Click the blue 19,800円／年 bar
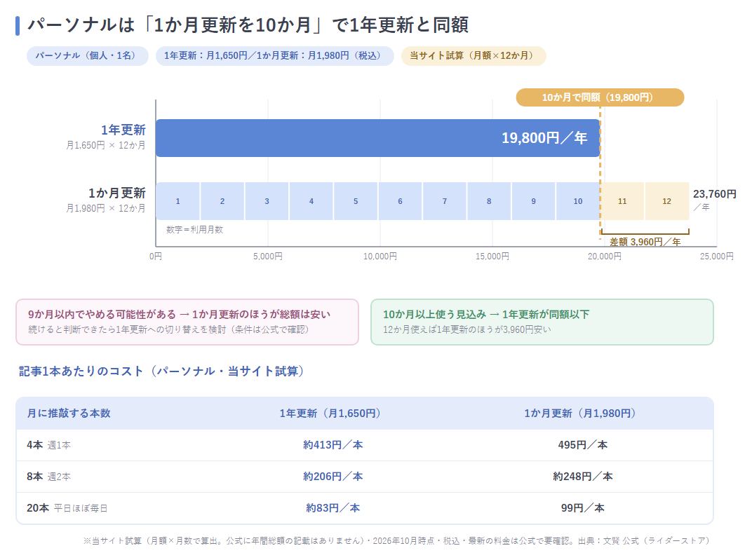 378,138
